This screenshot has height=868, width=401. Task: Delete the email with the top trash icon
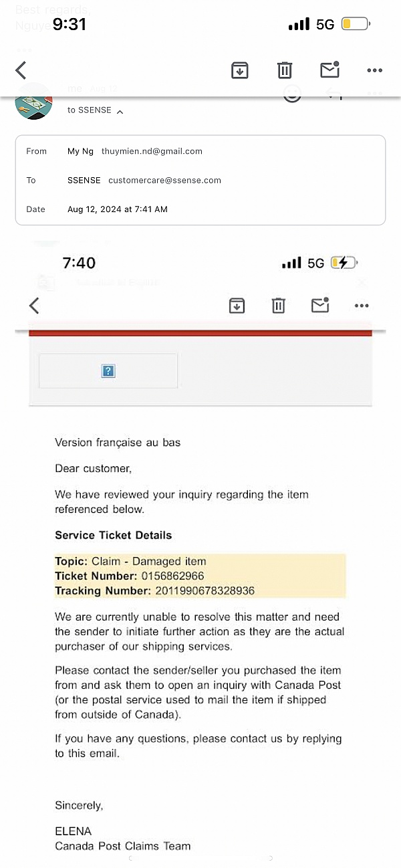pyautogui.click(x=285, y=70)
